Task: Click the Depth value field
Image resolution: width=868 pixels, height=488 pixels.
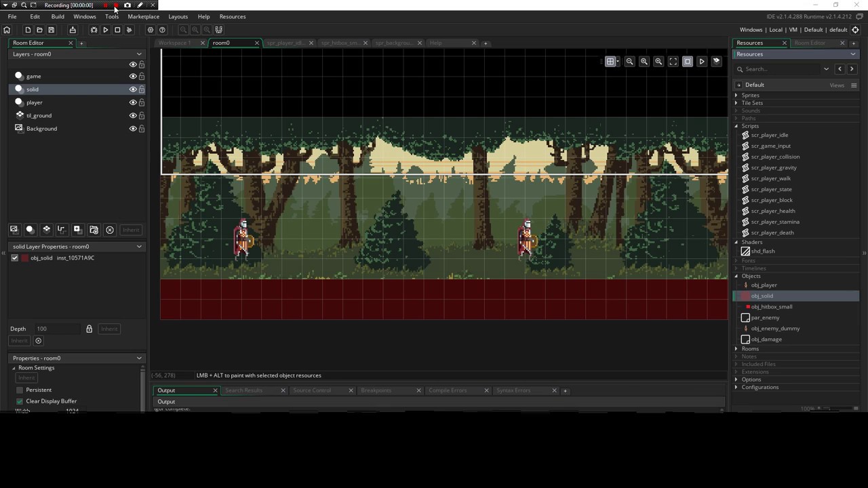Action: pyautogui.click(x=57, y=329)
